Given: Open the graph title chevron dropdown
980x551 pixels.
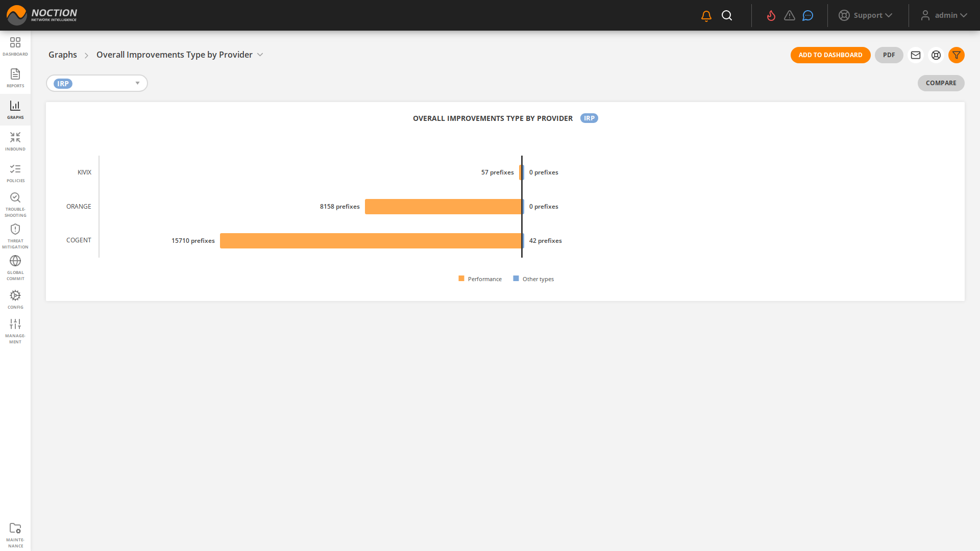Looking at the screenshot, I should tap(260, 55).
